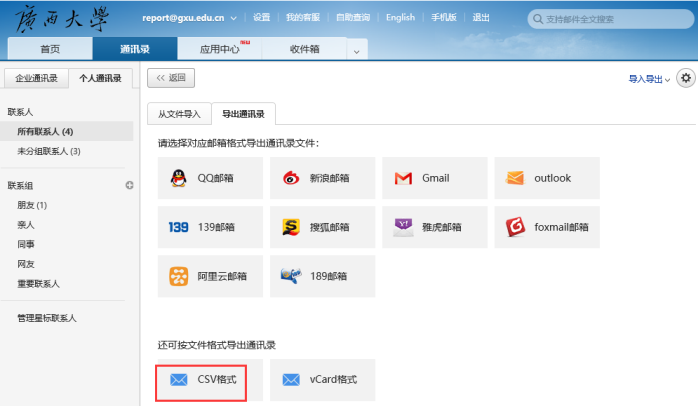Export contacts in QQ邮箱 format

(x=210, y=178)
